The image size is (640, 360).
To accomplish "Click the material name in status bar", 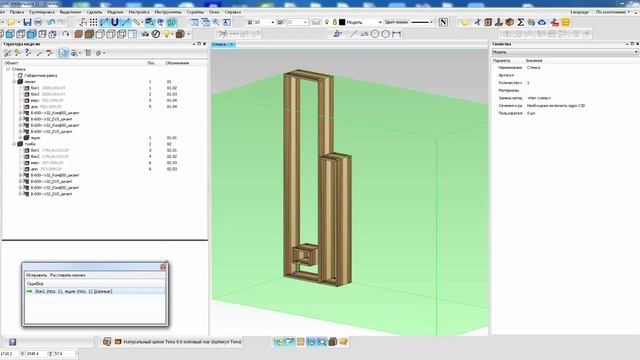I will tap(182, 342).
